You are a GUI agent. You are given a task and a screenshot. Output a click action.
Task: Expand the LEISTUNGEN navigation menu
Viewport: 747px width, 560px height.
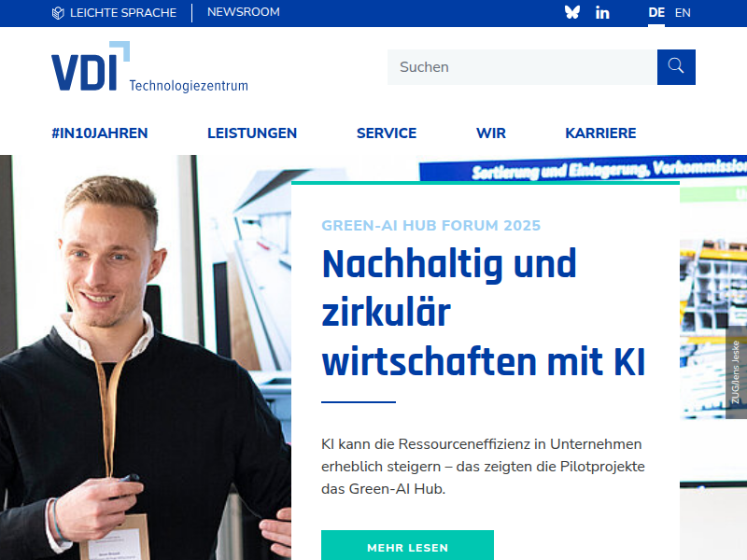(252, 133)
